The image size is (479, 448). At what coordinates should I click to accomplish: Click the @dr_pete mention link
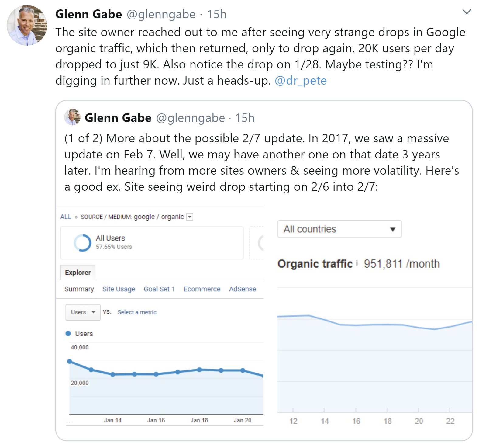click(x=300, y=80)
